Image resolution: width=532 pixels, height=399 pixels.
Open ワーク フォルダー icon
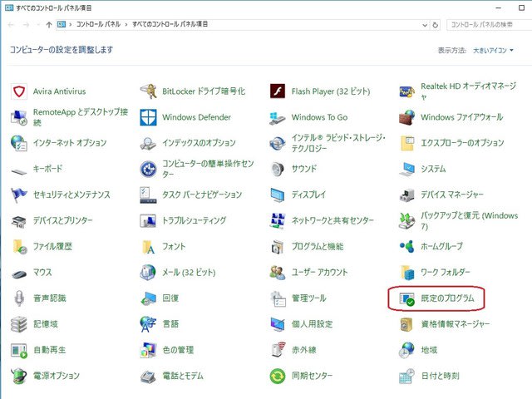406,273
